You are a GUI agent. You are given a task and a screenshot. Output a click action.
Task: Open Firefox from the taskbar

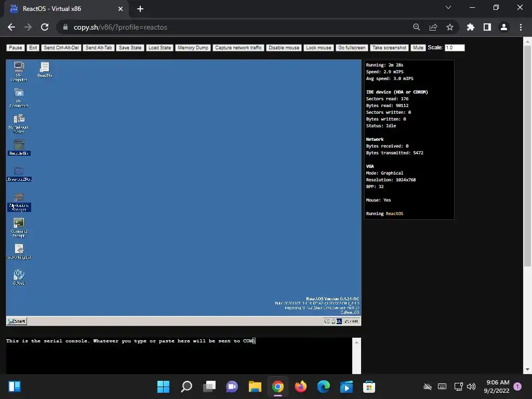point(301,387)
